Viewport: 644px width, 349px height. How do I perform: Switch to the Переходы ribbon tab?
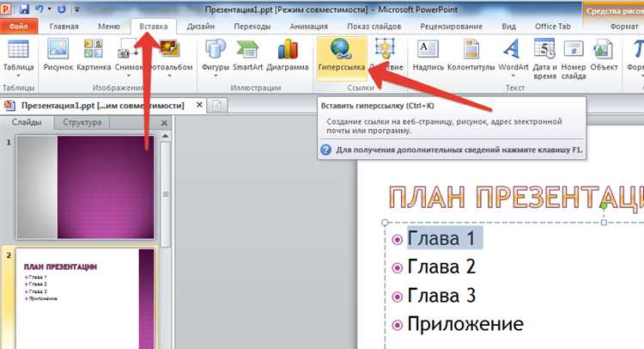coord(252,27)
